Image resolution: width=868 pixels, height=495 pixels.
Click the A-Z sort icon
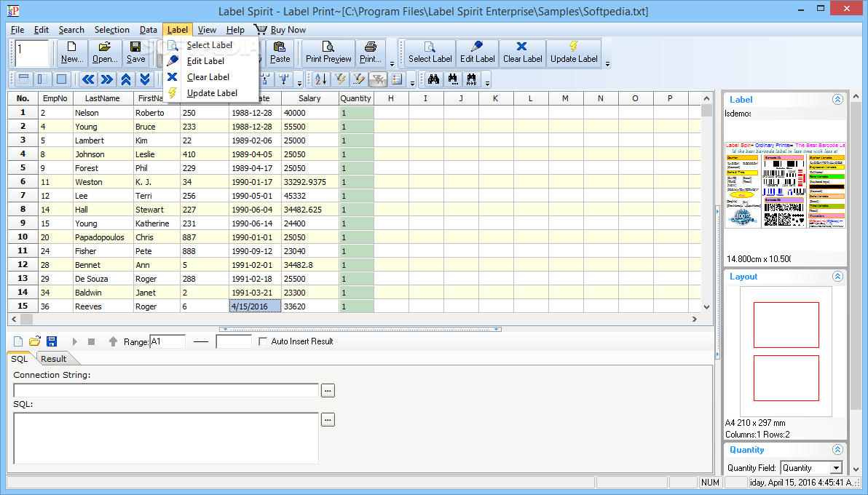pyautogui.click(x=321, y=79)
